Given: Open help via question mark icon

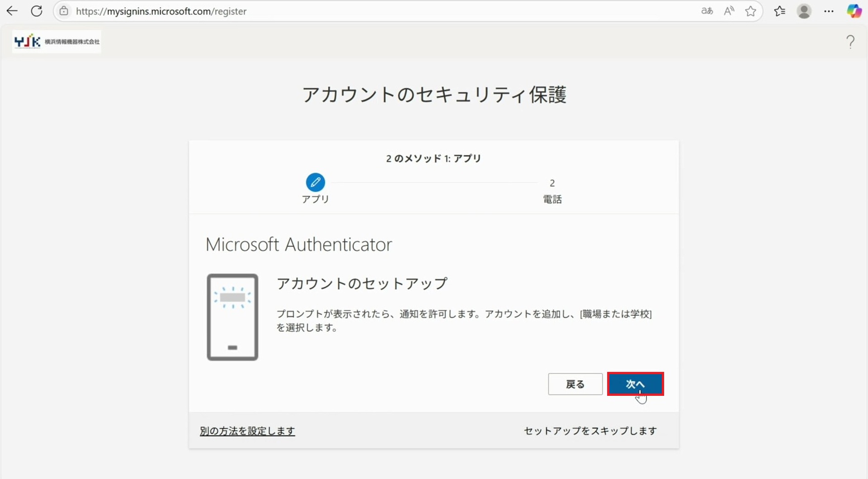Looking at the screenshot, I should [850, 42].
